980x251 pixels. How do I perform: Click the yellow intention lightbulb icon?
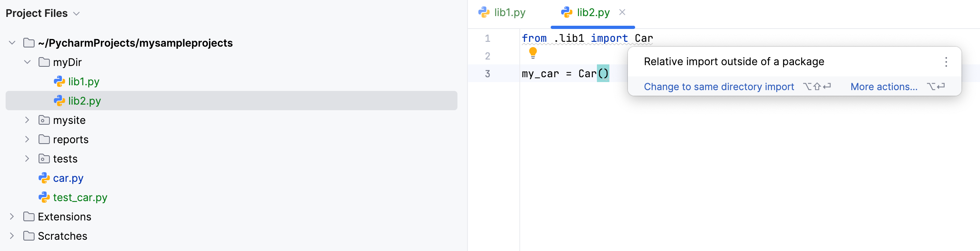click(x=533, y=53)
